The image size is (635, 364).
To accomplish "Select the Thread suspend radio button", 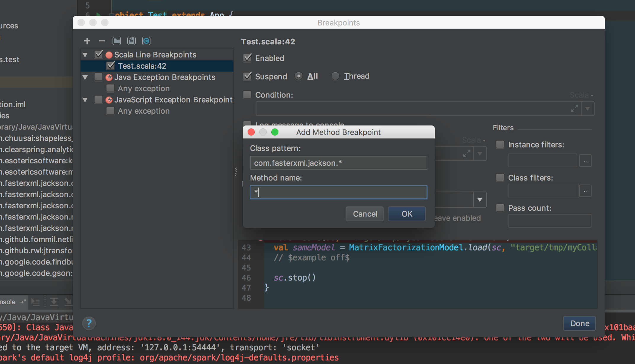I will (335, 76).
